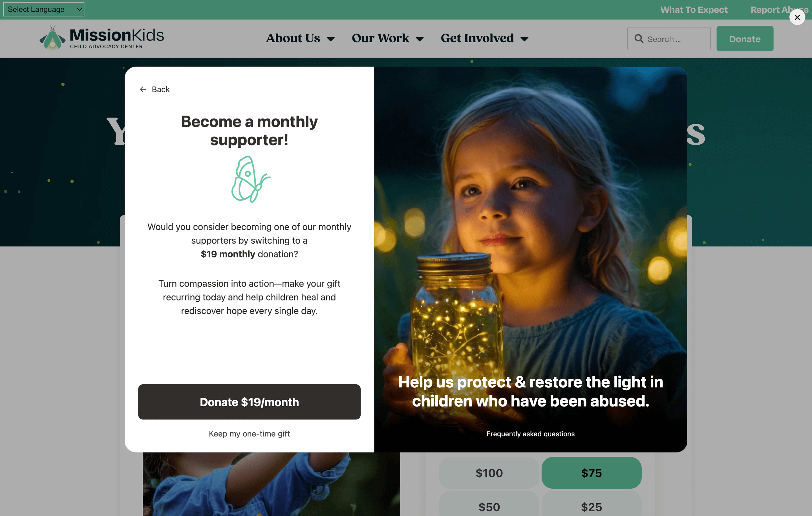This screenshot has height=516, width=812.
Task: Click the green Donate header button
Action: click(x=745, y=39)
